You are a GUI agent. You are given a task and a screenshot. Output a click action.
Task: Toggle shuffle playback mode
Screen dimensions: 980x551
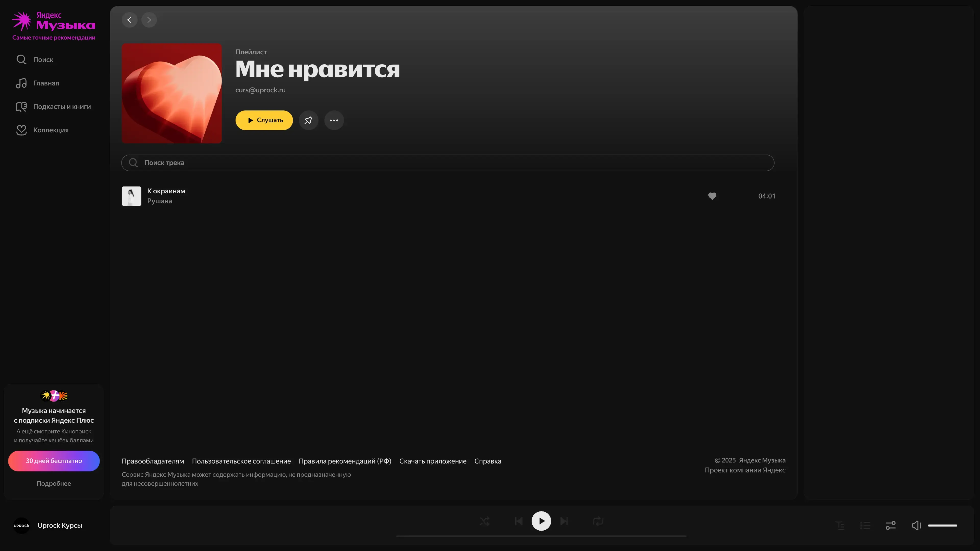tap(484, 521)
